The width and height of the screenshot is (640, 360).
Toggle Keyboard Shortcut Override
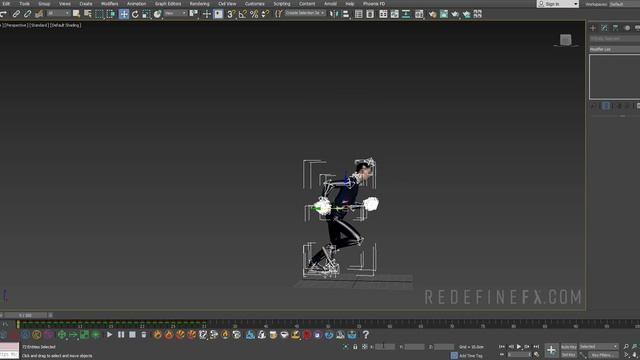click(x=218, y=14)
